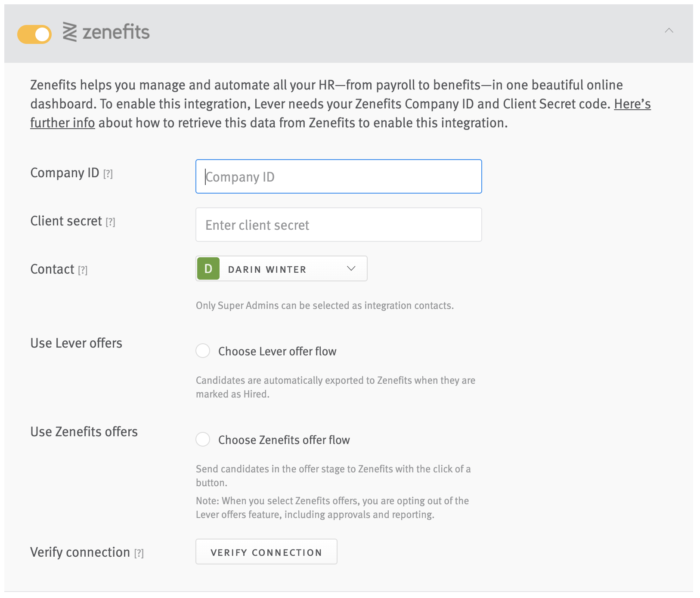
Task: Select the Zenefits offer flow radio button
Action: point(203,440)
